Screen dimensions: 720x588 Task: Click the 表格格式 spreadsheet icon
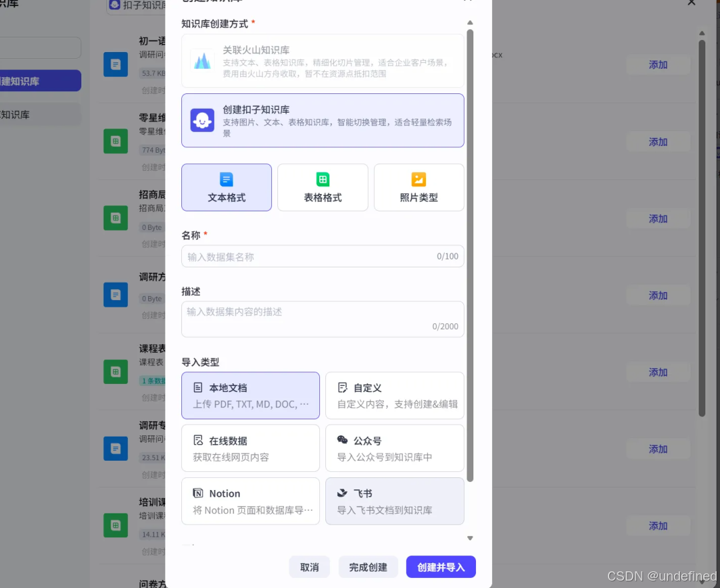click(323, 179)
